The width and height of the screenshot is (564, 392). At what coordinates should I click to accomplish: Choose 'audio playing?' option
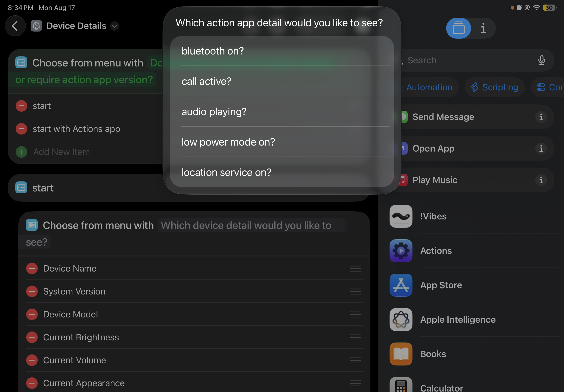tap(282, 112)
